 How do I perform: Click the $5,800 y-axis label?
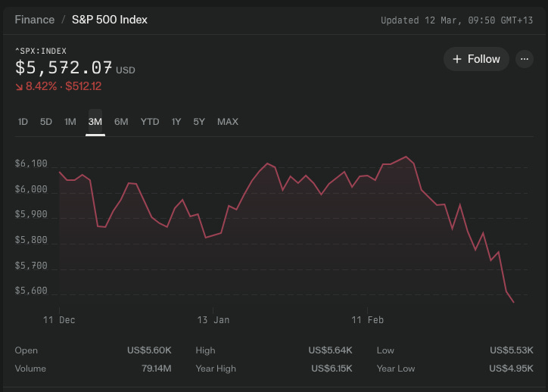(x=31, y=240)
